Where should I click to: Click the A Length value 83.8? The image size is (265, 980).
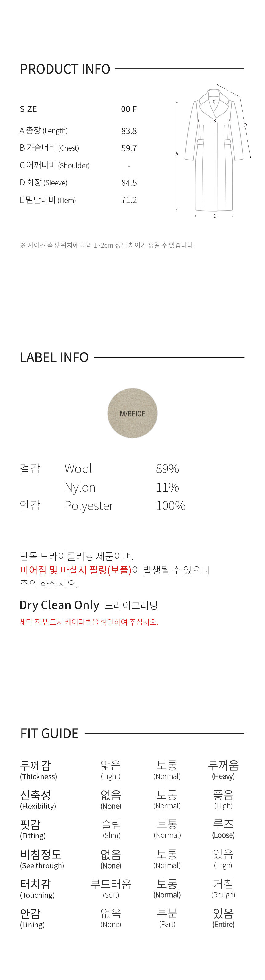(x=129, y=131)
